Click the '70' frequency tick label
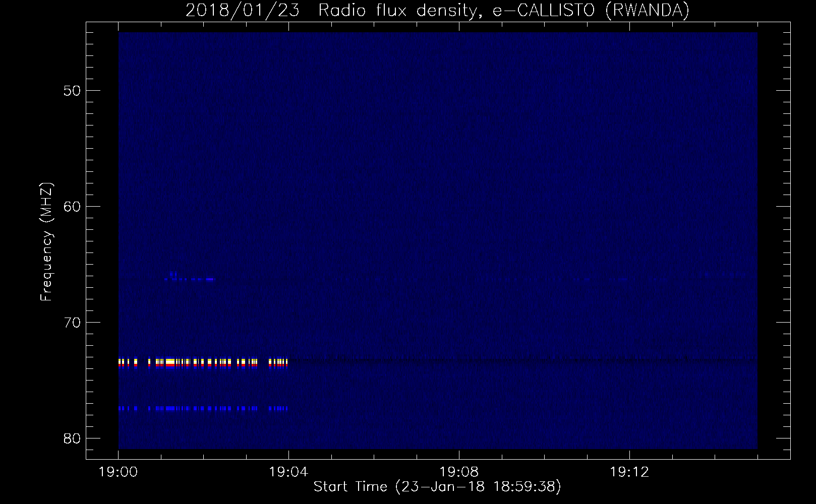This screenshot has height=504, width=816. [72, 323]
